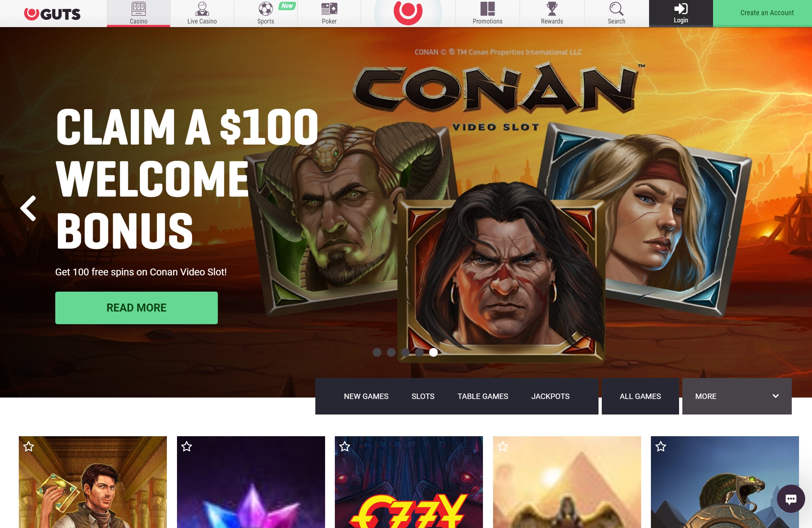Click Create an Account button
Screen dimensions: 812x528
(x=763, y=13)
